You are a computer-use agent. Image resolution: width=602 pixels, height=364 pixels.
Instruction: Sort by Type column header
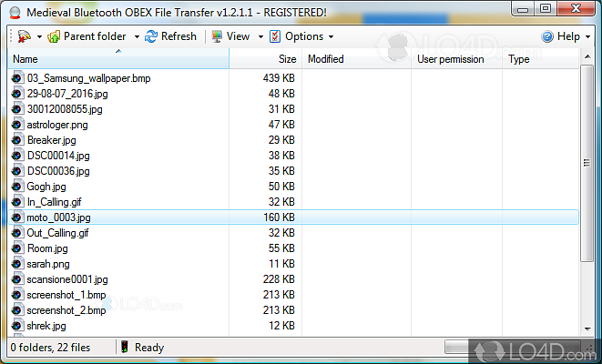tap(541, 58)
